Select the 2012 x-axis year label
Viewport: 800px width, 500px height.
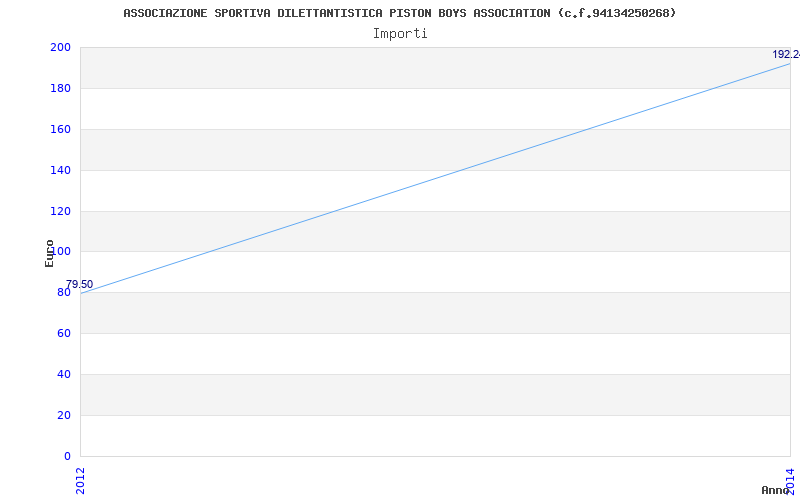click(81, 480)
